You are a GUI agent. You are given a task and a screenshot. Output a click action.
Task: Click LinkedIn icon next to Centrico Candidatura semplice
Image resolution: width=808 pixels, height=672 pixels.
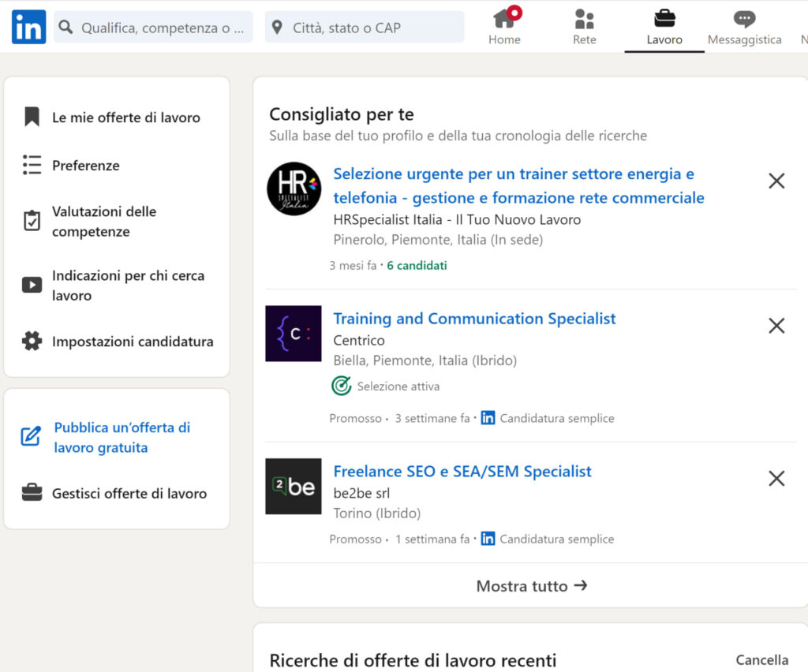pyautogui.click(x=488, y=417)
